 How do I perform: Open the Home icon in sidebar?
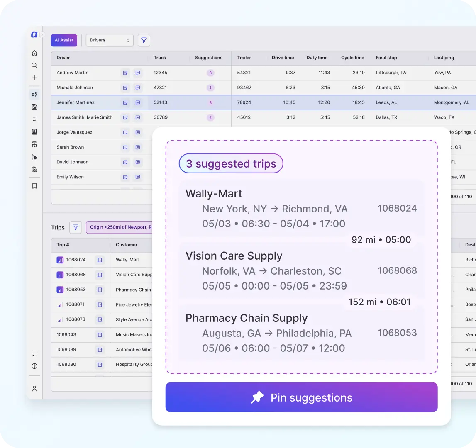pyautogui.click(x=34, y=53)
